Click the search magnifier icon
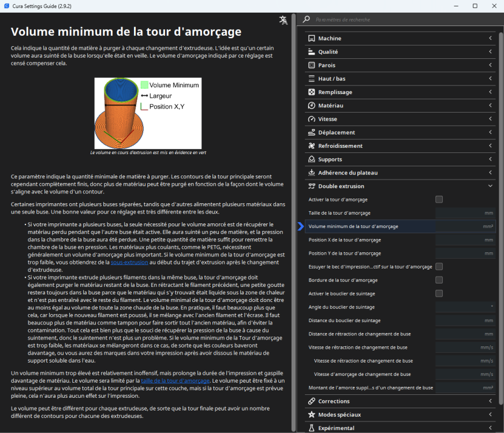The width and height of the screenshot is (504, 433). pos(307,19)
